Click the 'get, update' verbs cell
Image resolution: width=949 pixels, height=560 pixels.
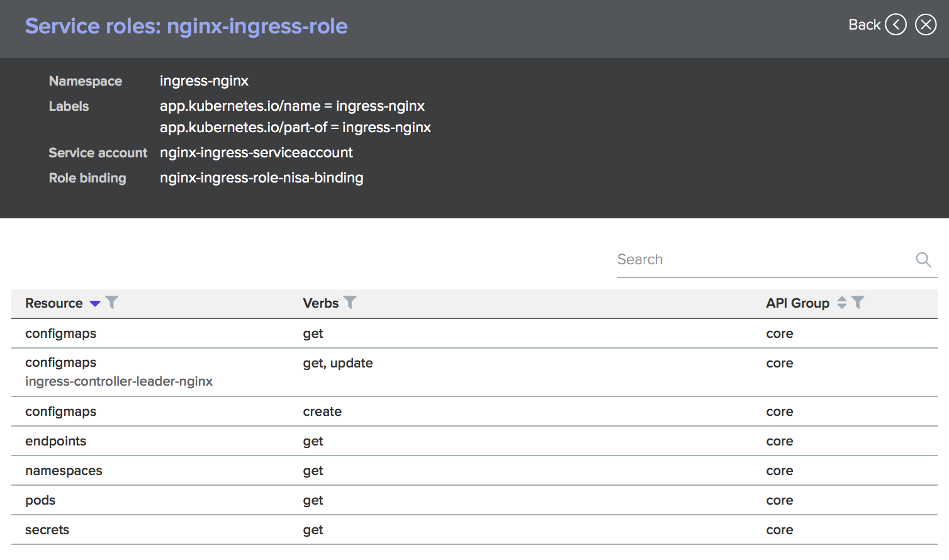coord(338,363)
